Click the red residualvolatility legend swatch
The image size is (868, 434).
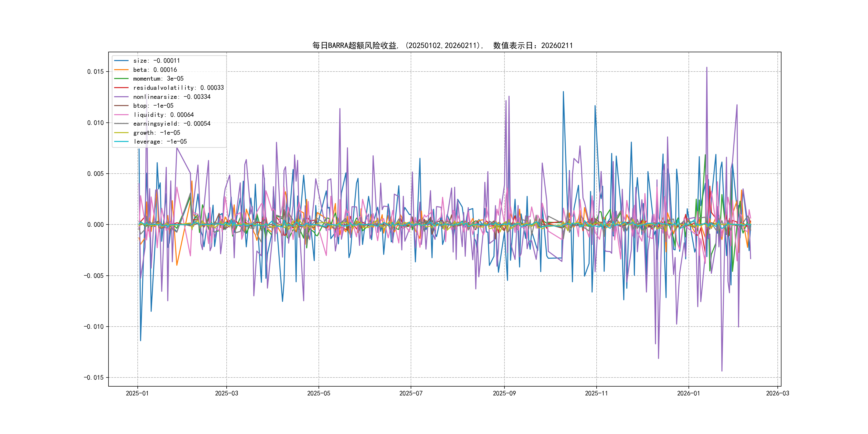pyautogui.click(x=121, y=88)
